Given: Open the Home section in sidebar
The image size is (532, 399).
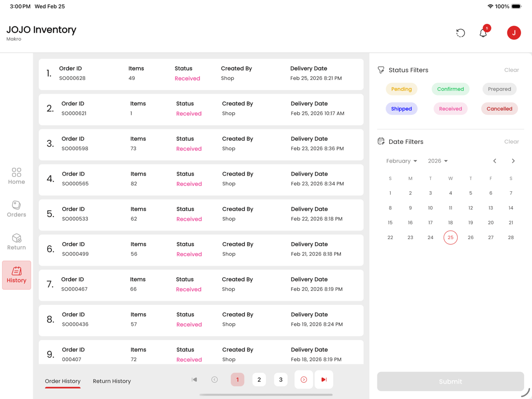Looking at the screenshot, I should click(x=16, y=177).
